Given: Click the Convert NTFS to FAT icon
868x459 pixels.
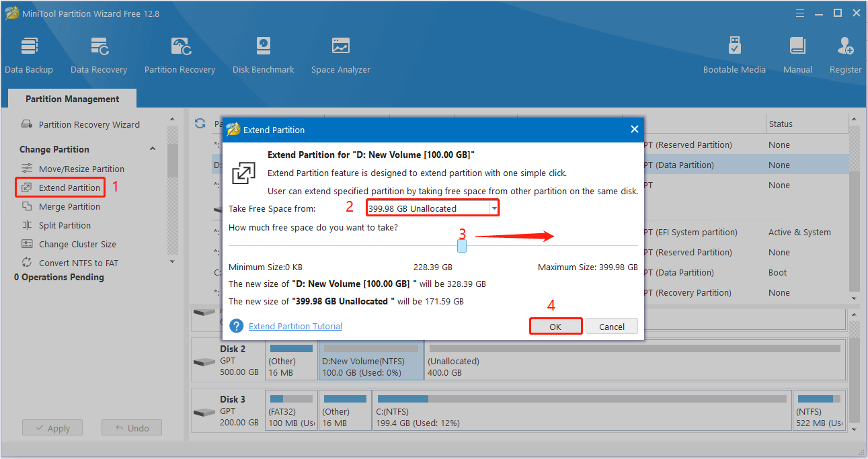Looking at the screenshot, I should tap(27, 263).
